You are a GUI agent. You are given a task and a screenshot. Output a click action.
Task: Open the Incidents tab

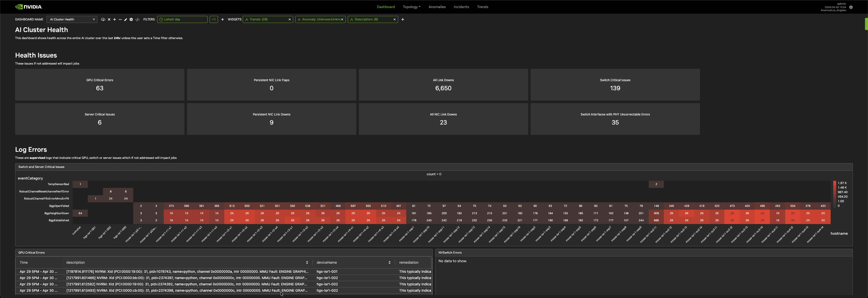point(461,7)
